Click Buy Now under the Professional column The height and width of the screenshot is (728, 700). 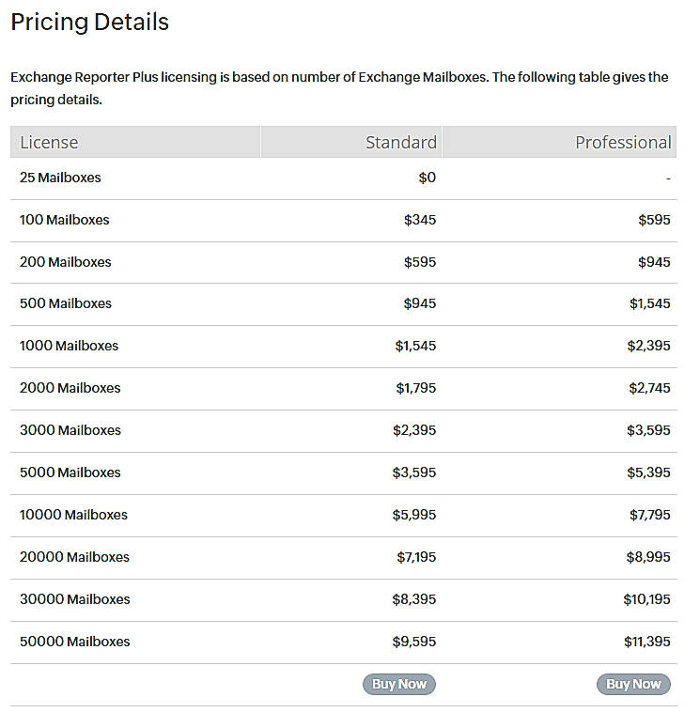pos(633,684)
